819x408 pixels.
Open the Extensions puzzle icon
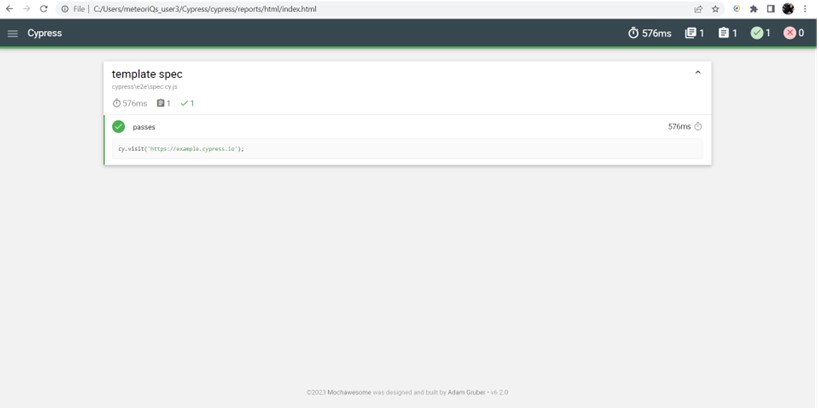tap(754, 9)
